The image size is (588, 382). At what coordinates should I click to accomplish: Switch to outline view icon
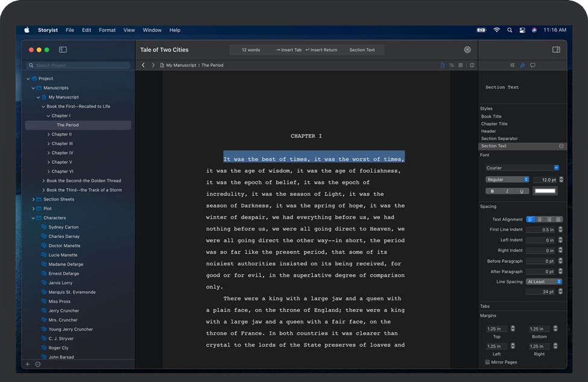[x=451, y=65]
